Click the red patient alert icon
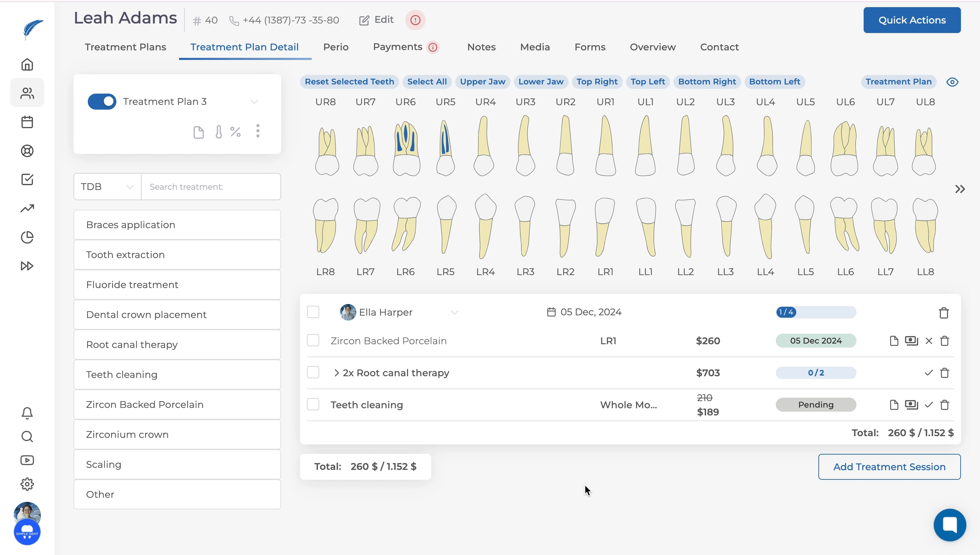The height and width of the screenshot is (555, 980). click(415, 20)
